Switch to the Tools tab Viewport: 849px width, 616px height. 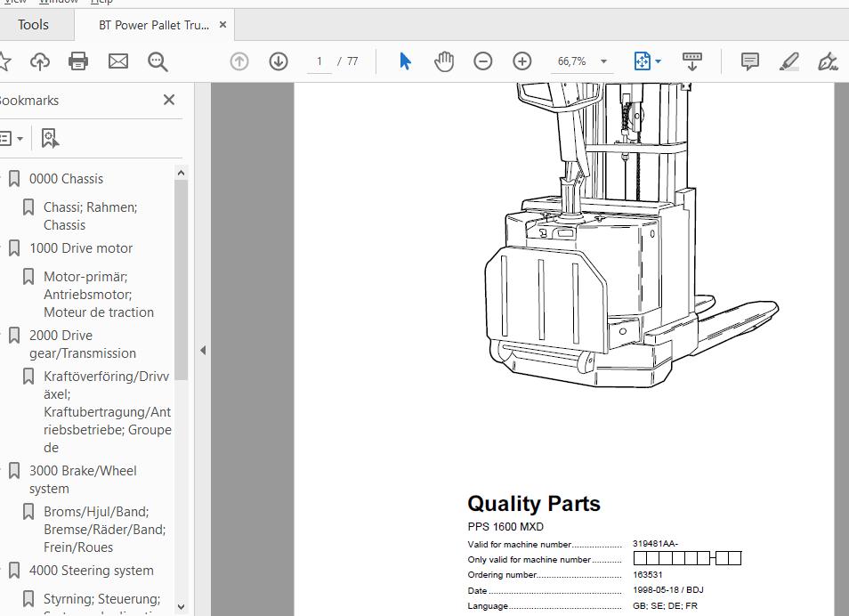[x=33, y=25]
